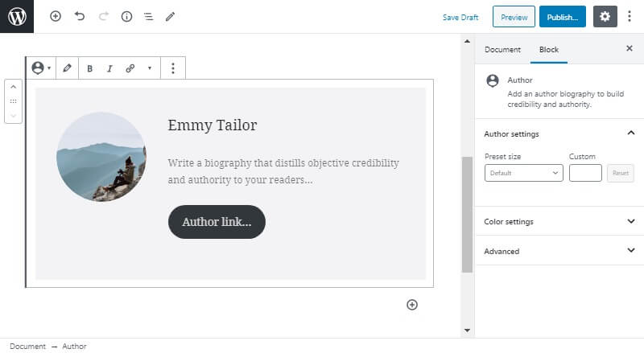This screenshot has width=644, height=353.
Task: Open the Preset size dropdown
Action: pos(524,173)
